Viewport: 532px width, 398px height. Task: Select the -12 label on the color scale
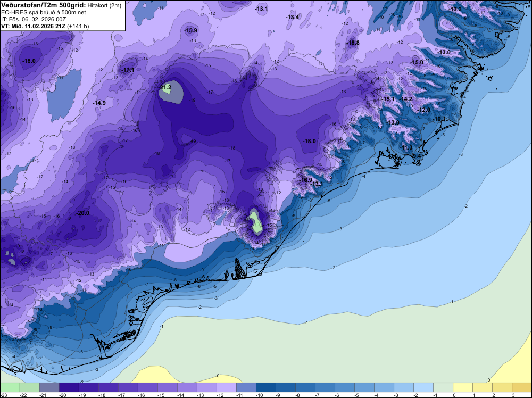click(x=220, y=395)
